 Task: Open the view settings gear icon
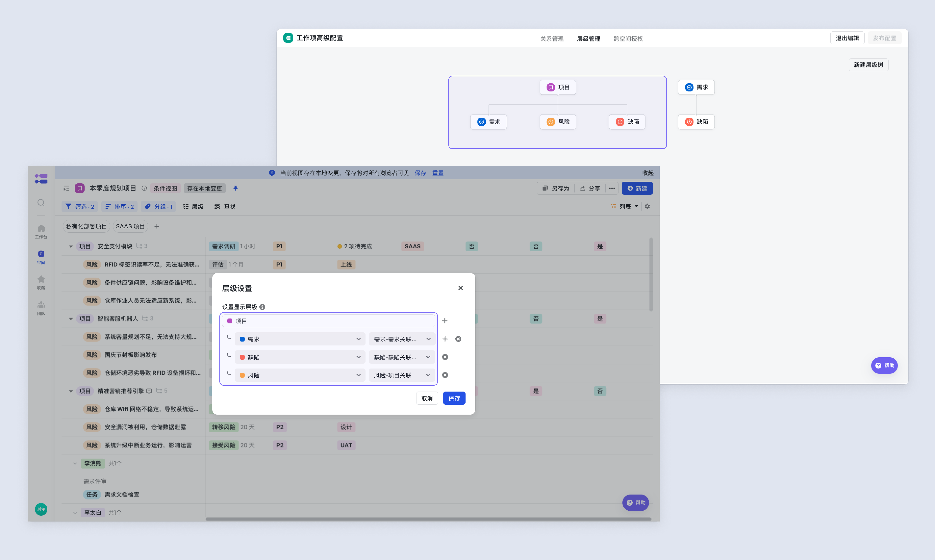click(x=647, y=206)
